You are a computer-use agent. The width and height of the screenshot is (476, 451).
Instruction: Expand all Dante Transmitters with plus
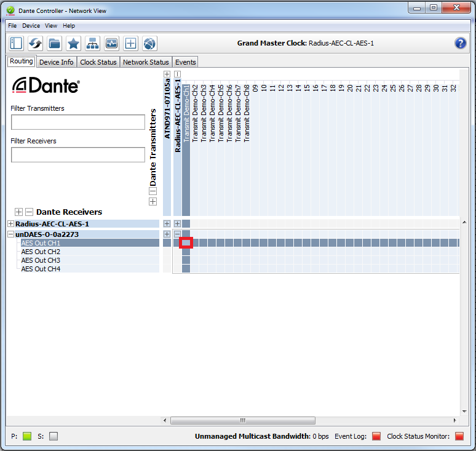coord(153,202)
